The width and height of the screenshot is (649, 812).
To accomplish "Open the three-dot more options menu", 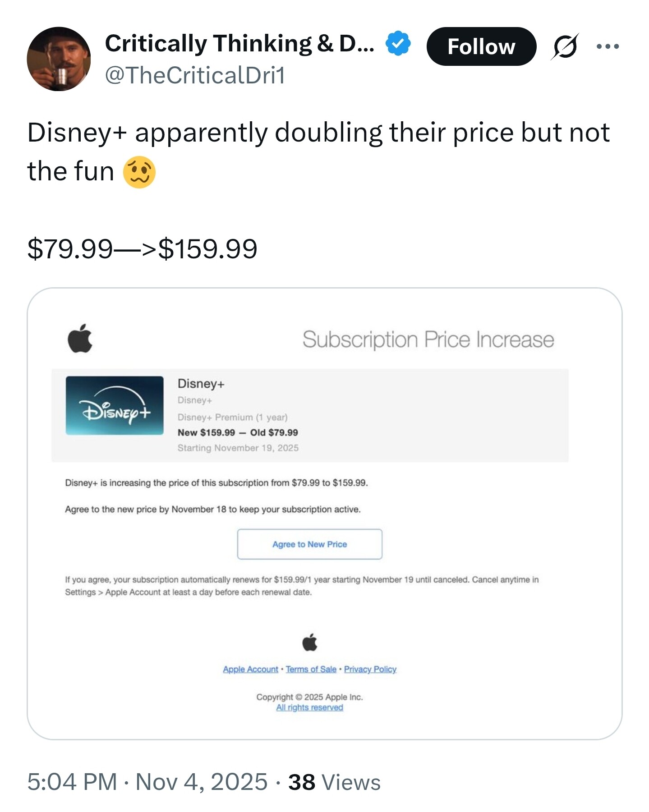I will (607, 46).
